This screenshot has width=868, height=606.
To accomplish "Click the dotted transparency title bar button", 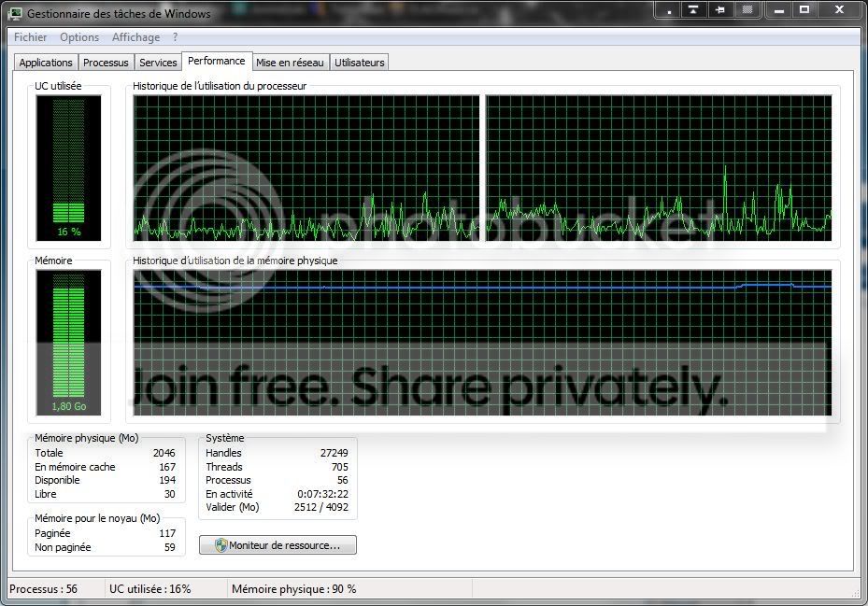I will [x=747, y=10].
